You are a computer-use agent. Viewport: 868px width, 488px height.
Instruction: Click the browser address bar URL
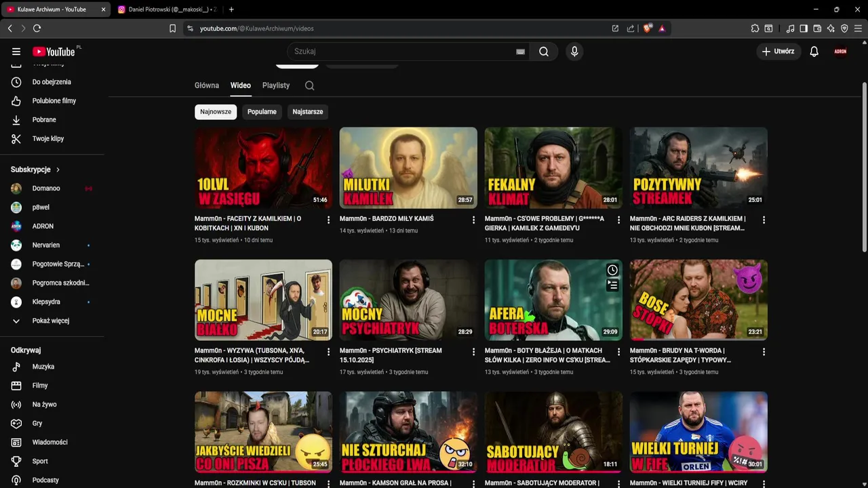[257, 28]
